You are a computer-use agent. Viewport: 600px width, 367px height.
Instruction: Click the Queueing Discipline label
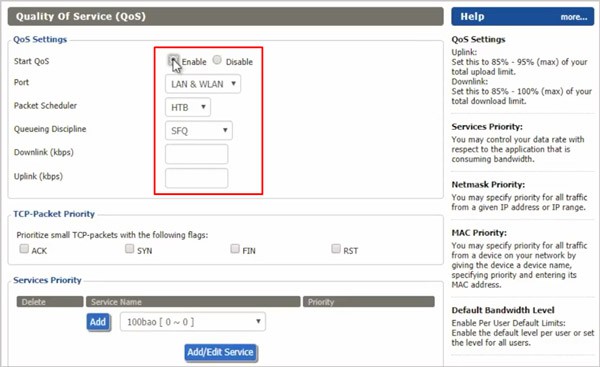(x=50, y=129)
